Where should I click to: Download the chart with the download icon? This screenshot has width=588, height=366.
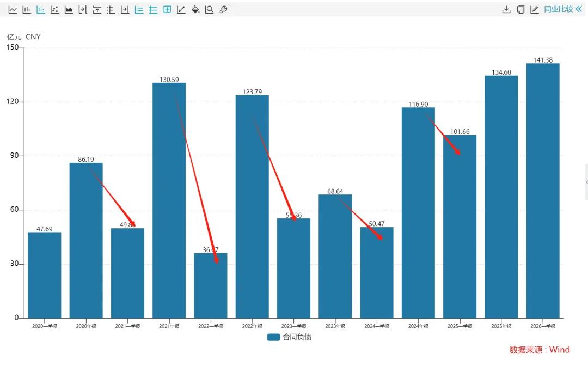pyautogui.click(x=506, y=10)
